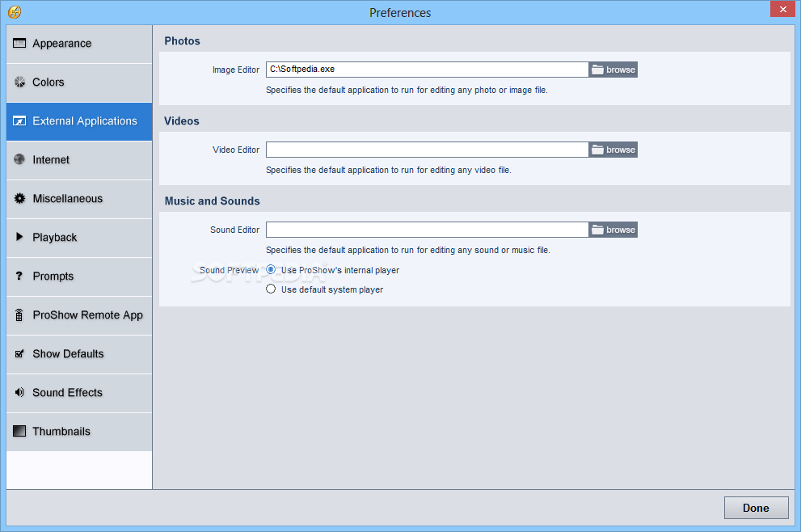This screenshot has height=532, width=801.
Task: Click the Sound Editor label
Action: pyautogui.click(x=235, y=230)
